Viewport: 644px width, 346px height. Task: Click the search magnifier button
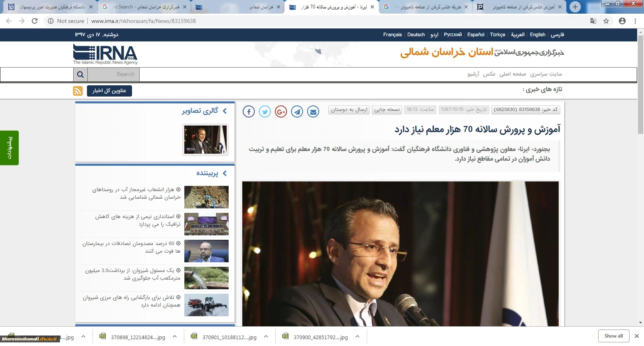(80, 74)
